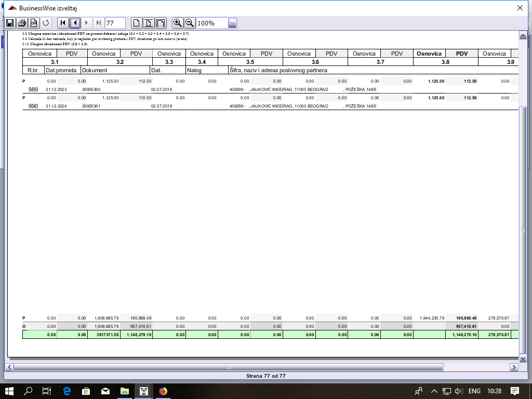532x399 pixels.
Task: Open Windows Start menu
Action: pos(9,391)
